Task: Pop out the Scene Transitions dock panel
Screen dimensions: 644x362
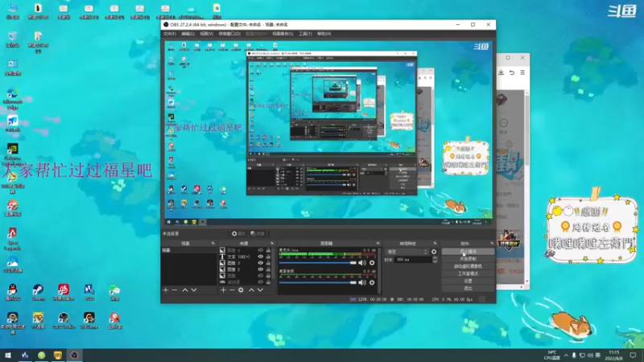Action: pos(435,244)
